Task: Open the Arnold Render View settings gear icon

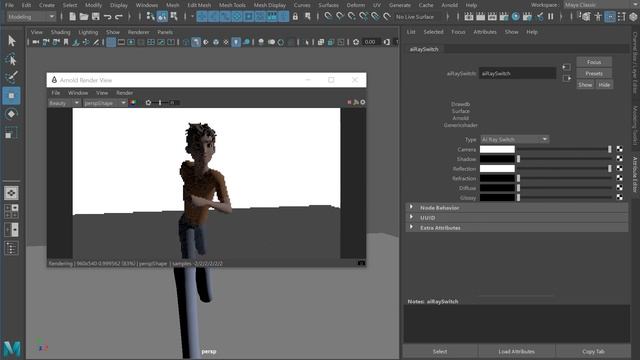Action: (362, 102)
